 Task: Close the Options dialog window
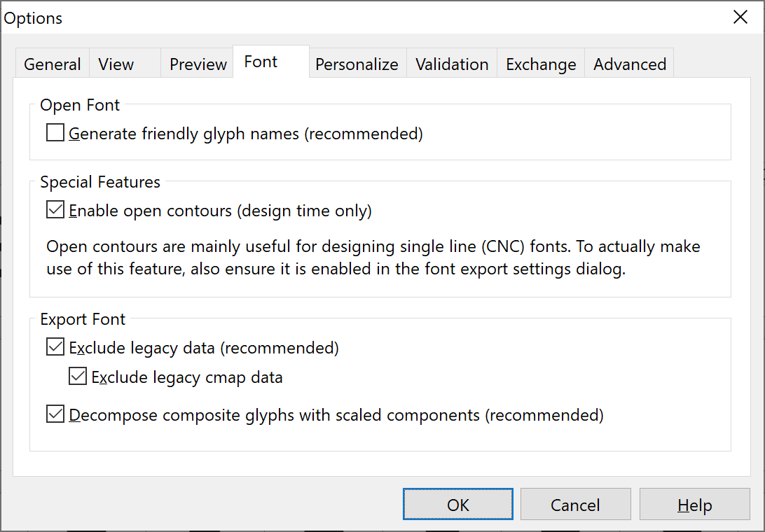click(740, 17)
